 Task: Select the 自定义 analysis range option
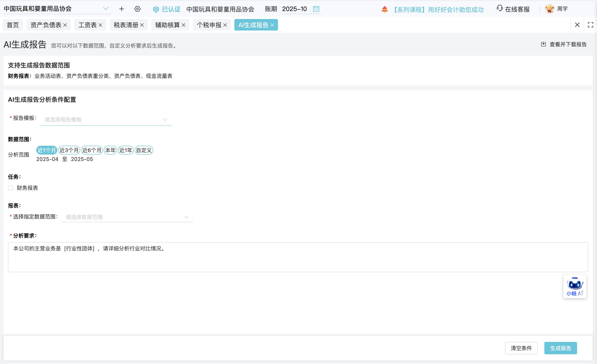[x=144, y=150]
